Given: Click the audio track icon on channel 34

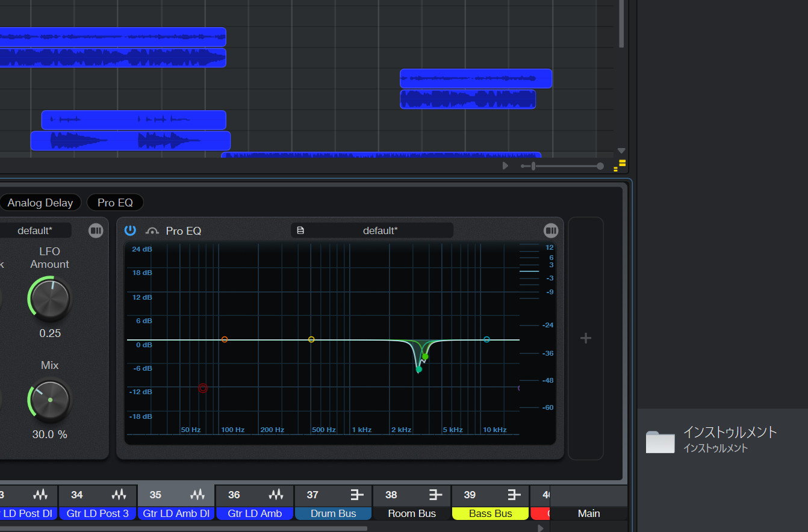Looking at the screenshot, I should tap(119, 495).
